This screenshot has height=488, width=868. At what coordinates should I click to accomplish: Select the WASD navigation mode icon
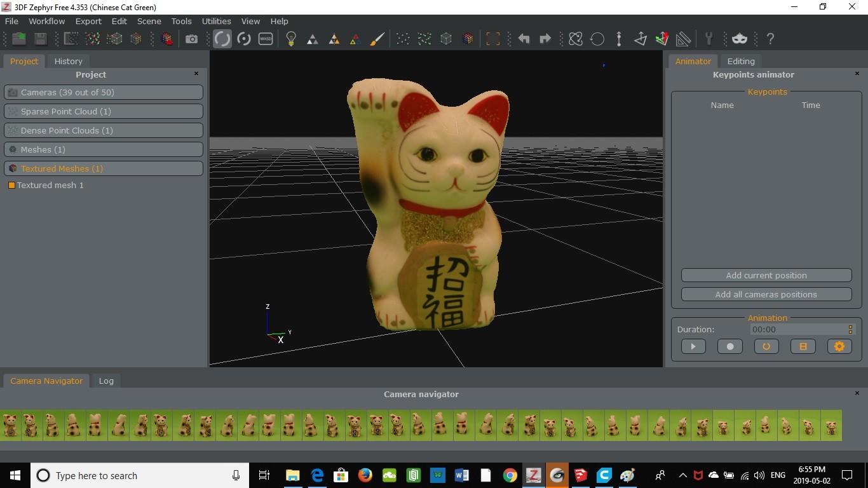[x=266, y=39]
